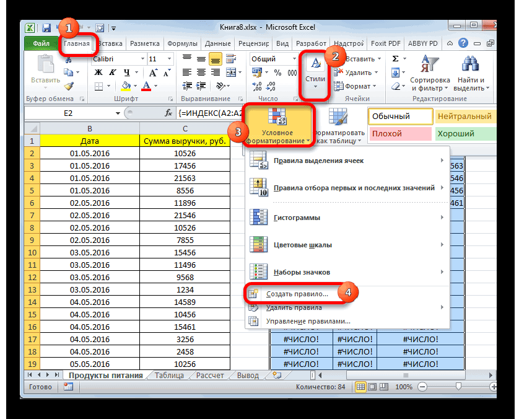532x419 pixels.
Task: Open the number format Общий dropdown
Action: [x=294, y=59]
